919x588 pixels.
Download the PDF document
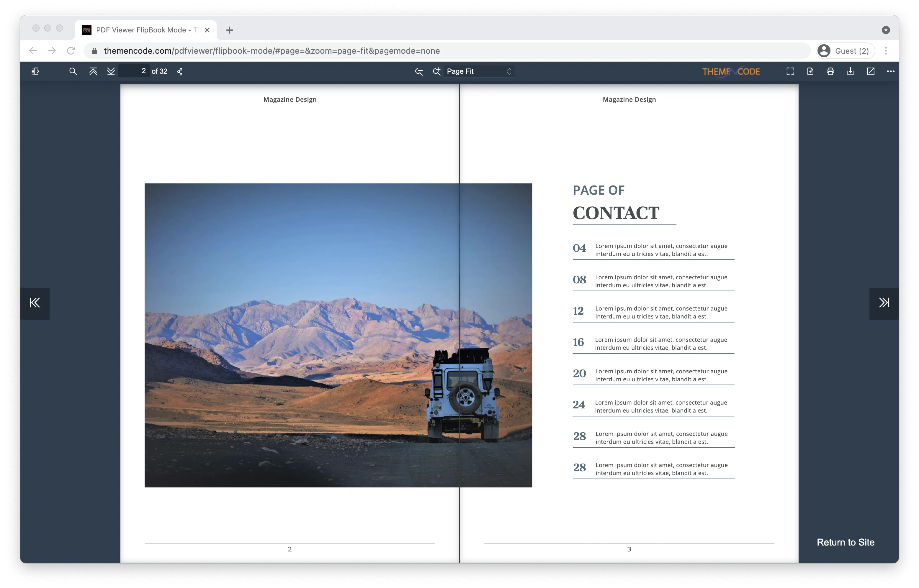click(x=851, y=71)
